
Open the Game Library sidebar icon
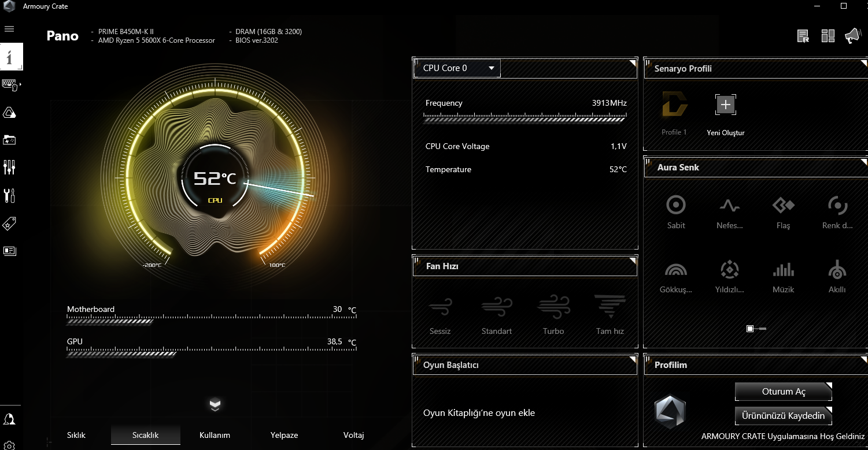coord(9,140)
